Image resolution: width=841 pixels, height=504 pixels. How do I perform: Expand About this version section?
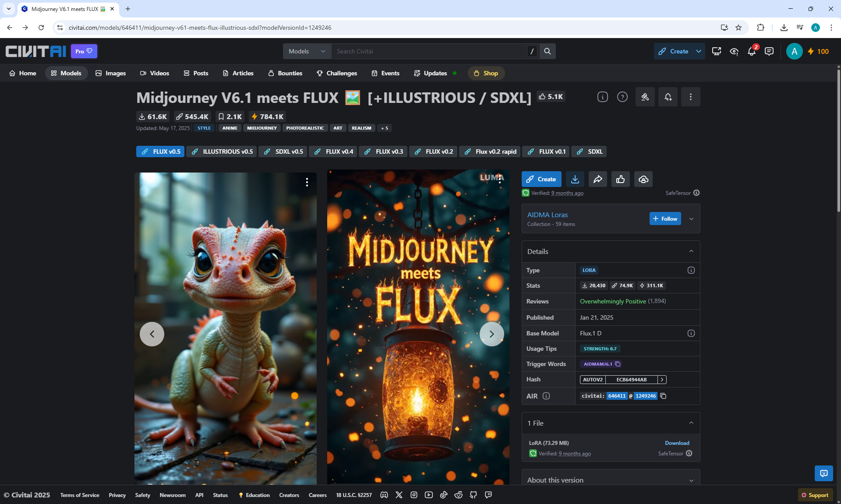pos(691,480)
